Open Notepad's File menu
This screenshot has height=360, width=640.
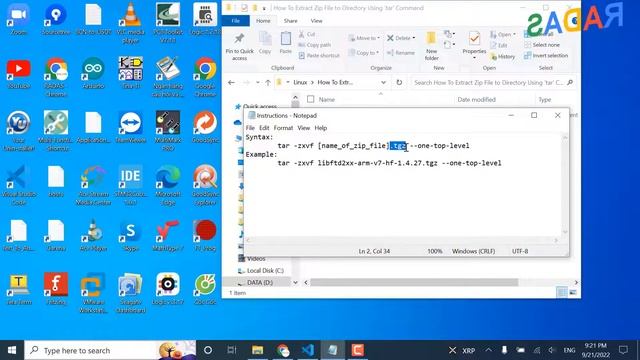point(250,128)
